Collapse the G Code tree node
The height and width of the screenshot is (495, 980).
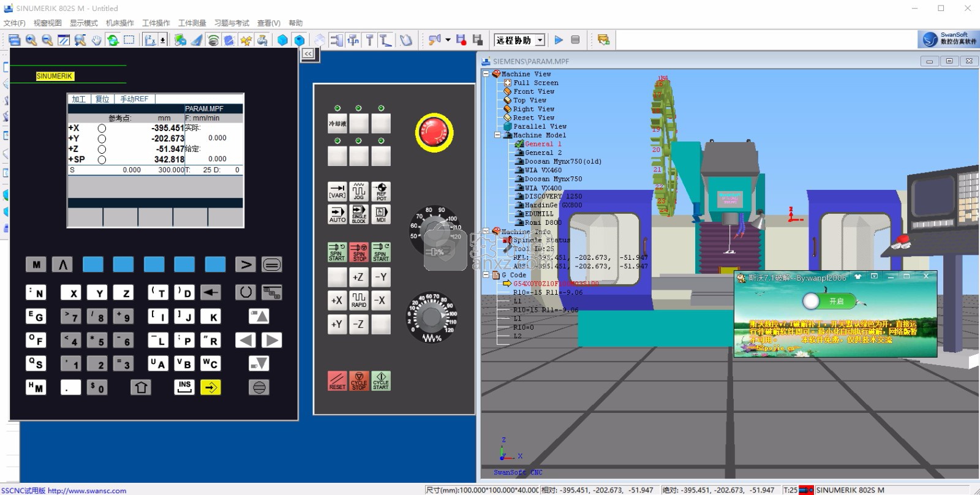pos(486,275)
